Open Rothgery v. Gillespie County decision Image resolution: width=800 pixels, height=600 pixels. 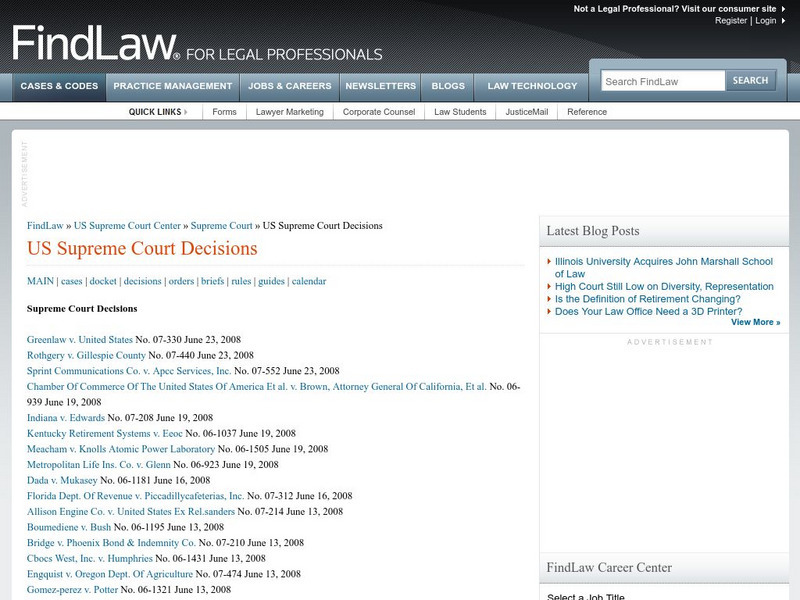86,355
